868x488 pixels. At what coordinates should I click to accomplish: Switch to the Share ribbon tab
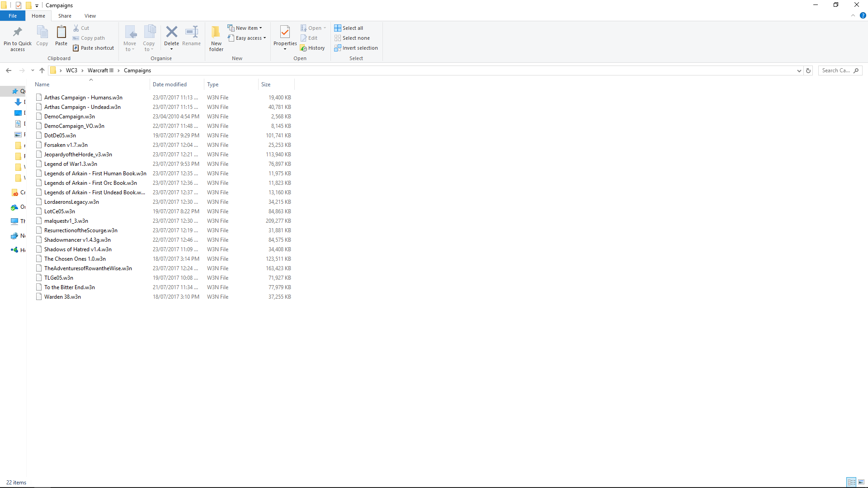tap(65, 16)
